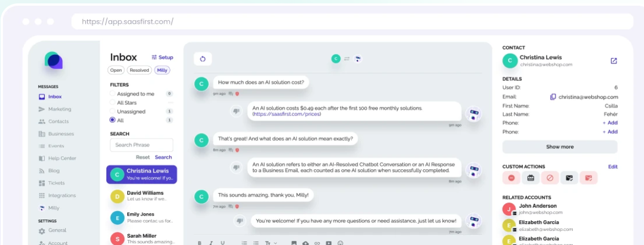Click the second Phone + Add link

(610, 132)
